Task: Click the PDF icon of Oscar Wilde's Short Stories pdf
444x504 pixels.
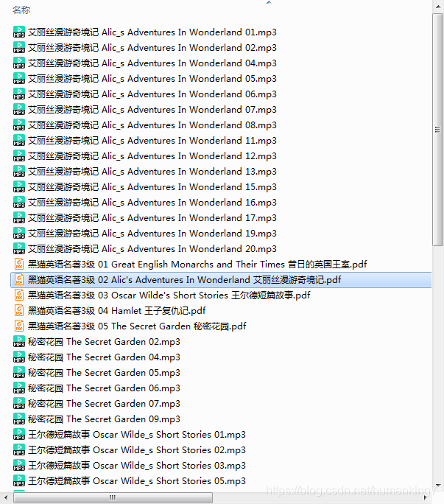Action: click(x=19, y=295)
